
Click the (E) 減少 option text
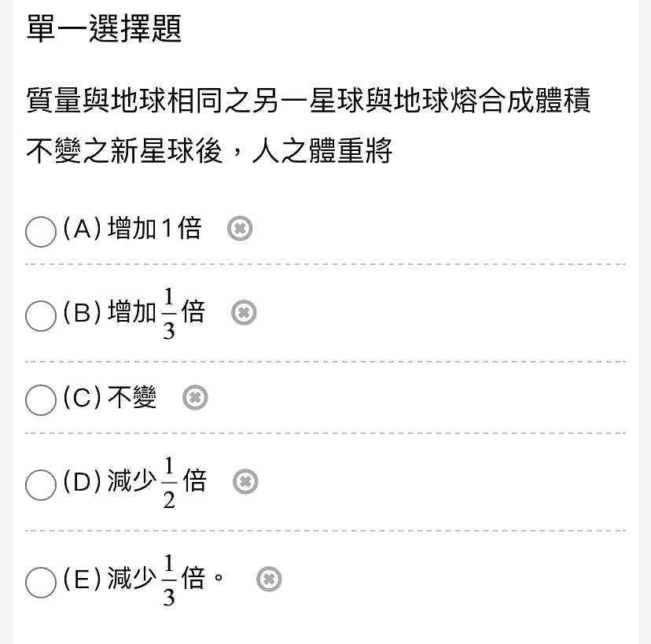(143, 579)
